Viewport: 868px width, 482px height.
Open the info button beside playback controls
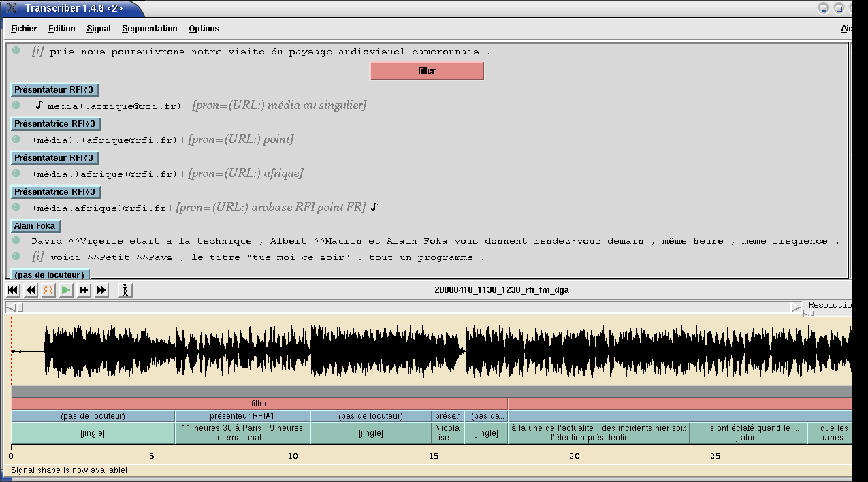pos(125,291)
